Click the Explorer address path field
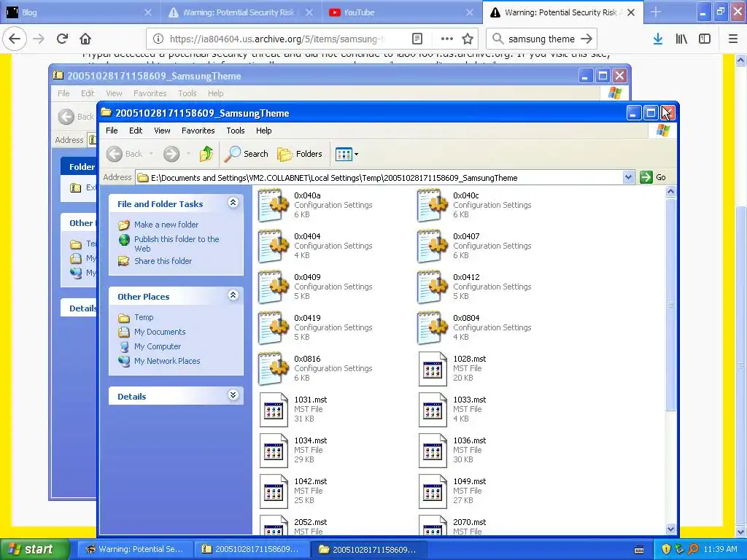 tap(379, 178)
